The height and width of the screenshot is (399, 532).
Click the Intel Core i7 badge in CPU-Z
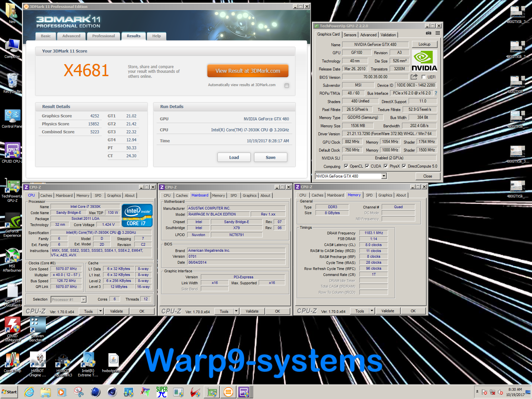(x=137, y=215)
